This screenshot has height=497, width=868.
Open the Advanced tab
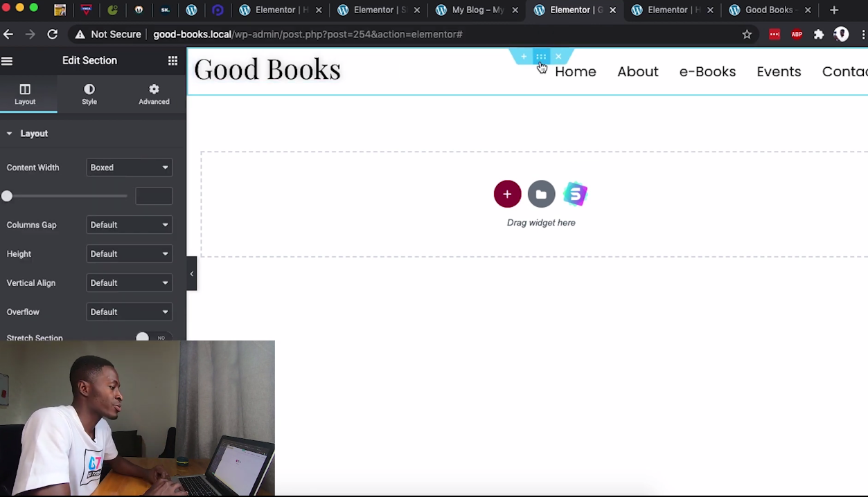[154, 94]
